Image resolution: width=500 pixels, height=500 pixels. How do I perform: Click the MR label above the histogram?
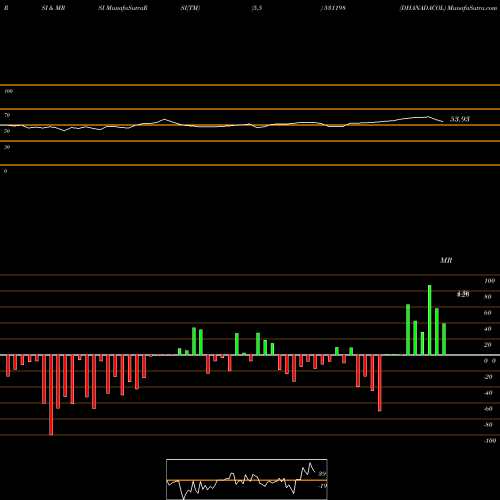[x=446, y=260]
